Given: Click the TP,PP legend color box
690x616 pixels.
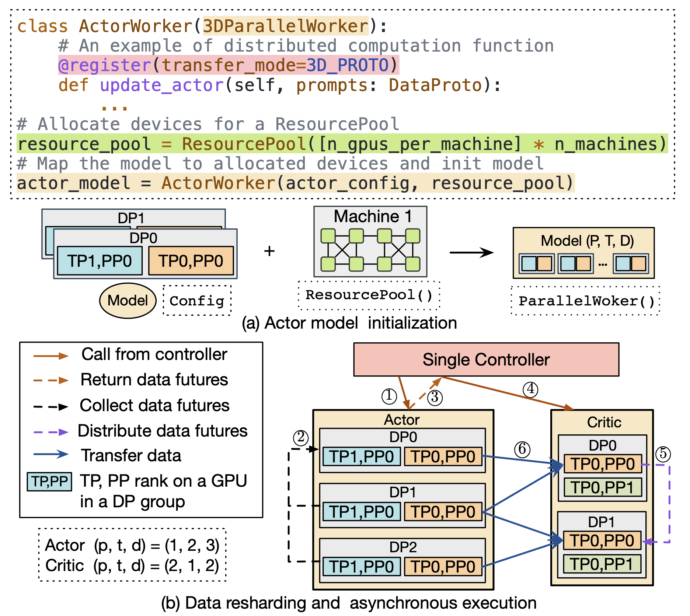Looking at the screenshot, I should coord(49,482).
